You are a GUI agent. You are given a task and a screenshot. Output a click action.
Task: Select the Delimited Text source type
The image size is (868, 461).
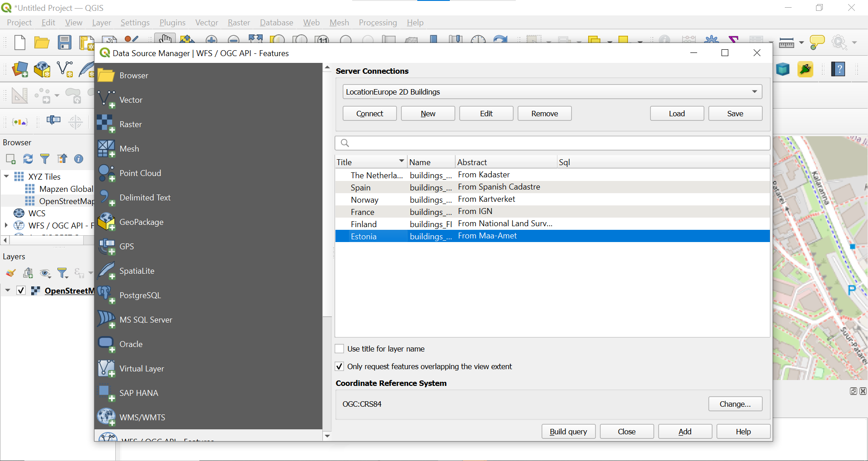point(208,198)
